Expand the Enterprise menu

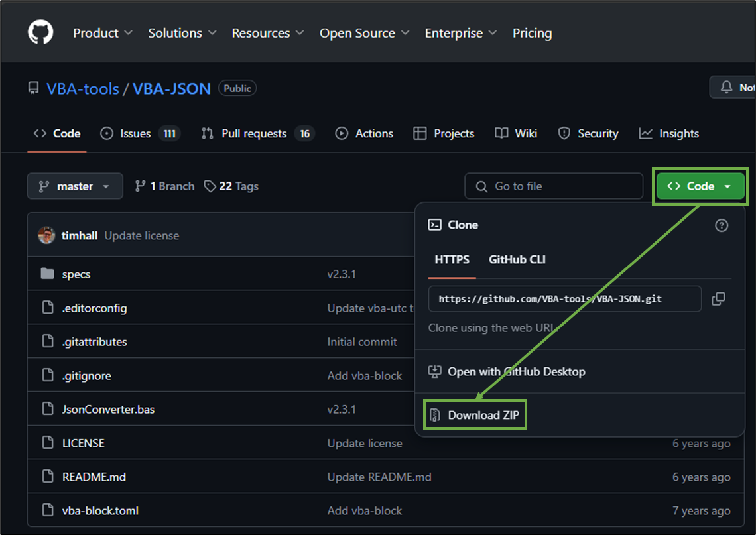(460, 33)
